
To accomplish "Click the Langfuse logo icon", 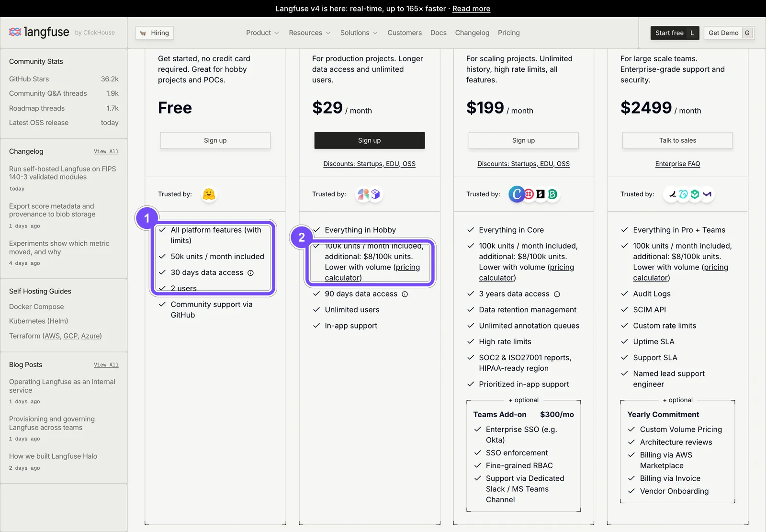I will (x=15, y=32).
